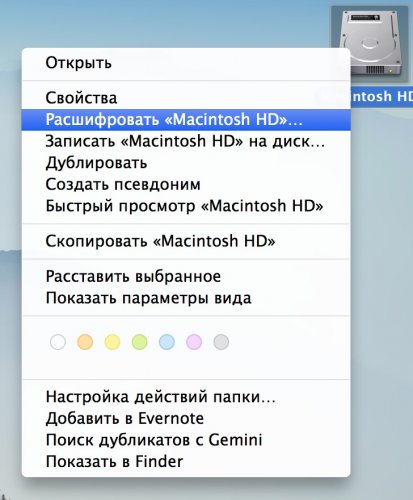413x500 pixels.
Task: Open Настройка действий папки…
Action: (186, 397)
